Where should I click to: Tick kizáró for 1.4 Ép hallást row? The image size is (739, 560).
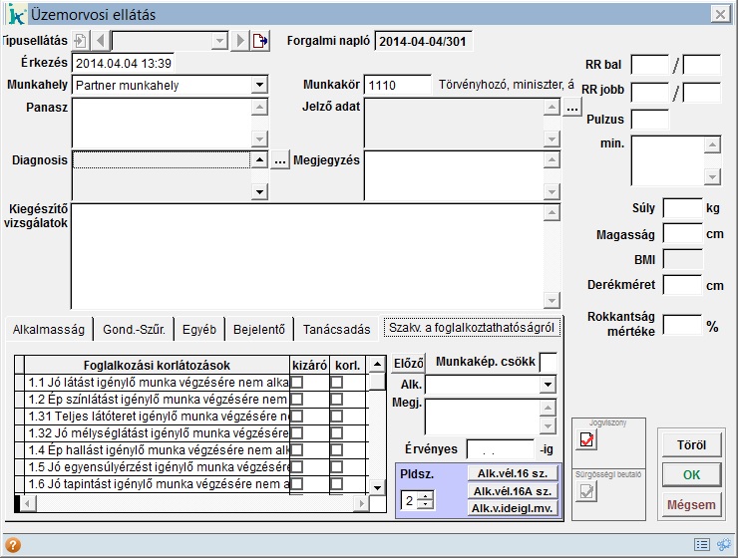pyautogui.click(x=296, y=449)
